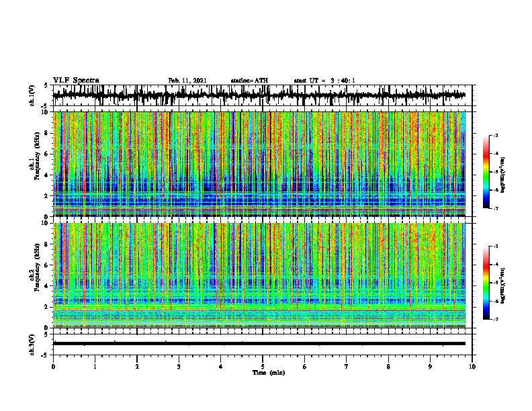Screen dimensions: 532x411
Task: Click the ch.3 voltage waveform trace
Action: (x=259, y=344)
